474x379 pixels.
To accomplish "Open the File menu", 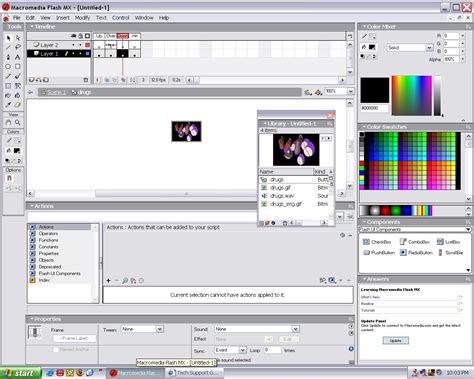I will point(17,18).
